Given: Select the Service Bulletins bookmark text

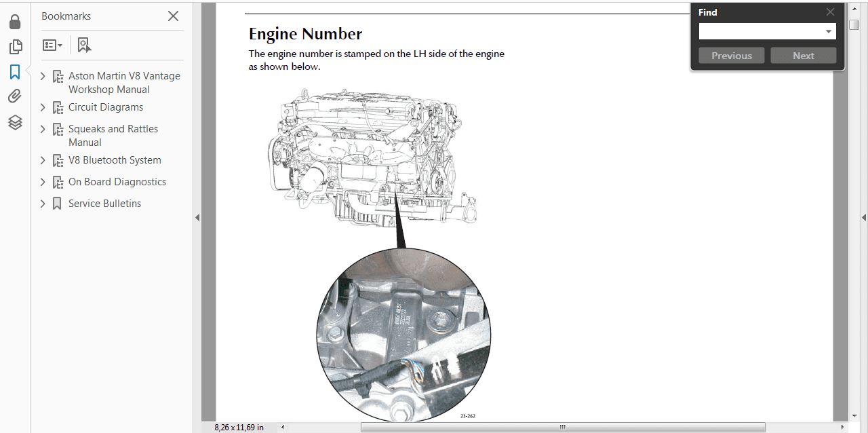Looking at the screenshot, I should pos(105,204).
